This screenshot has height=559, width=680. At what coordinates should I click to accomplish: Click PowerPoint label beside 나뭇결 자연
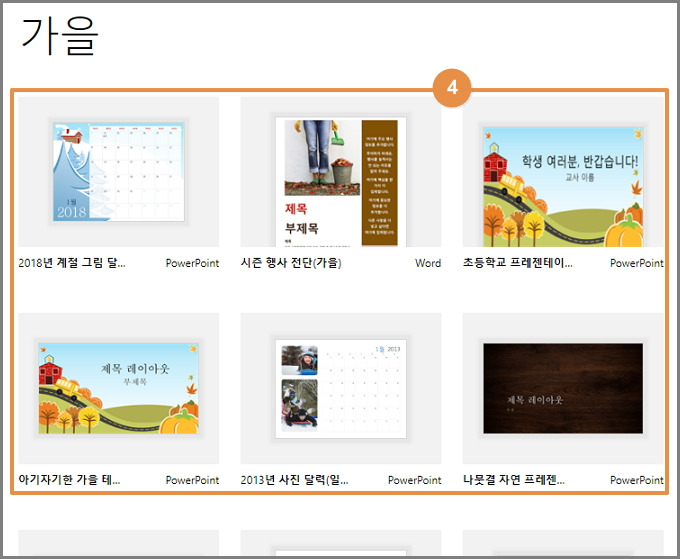(637, 480)
